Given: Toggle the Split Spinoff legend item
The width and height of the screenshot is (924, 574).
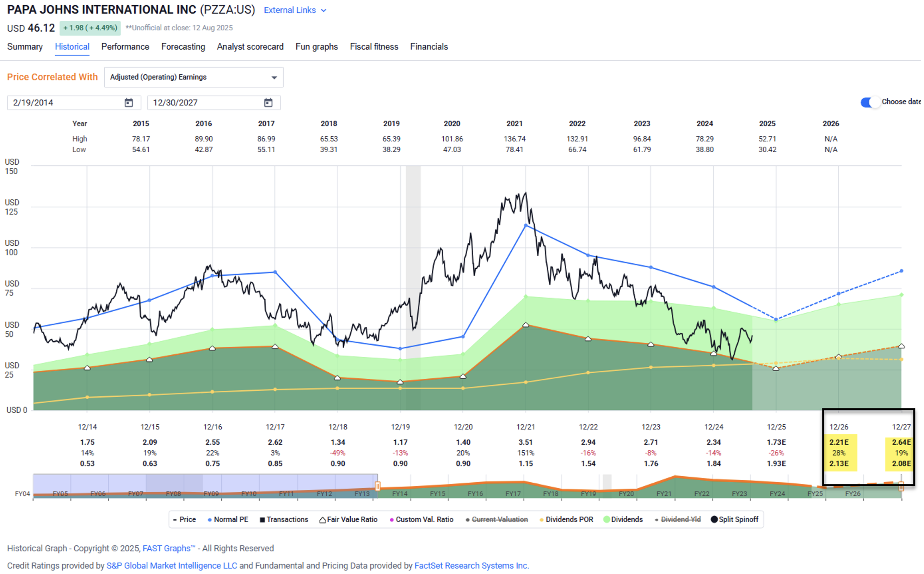Looking at the screenshot, I should click(734, 519).
